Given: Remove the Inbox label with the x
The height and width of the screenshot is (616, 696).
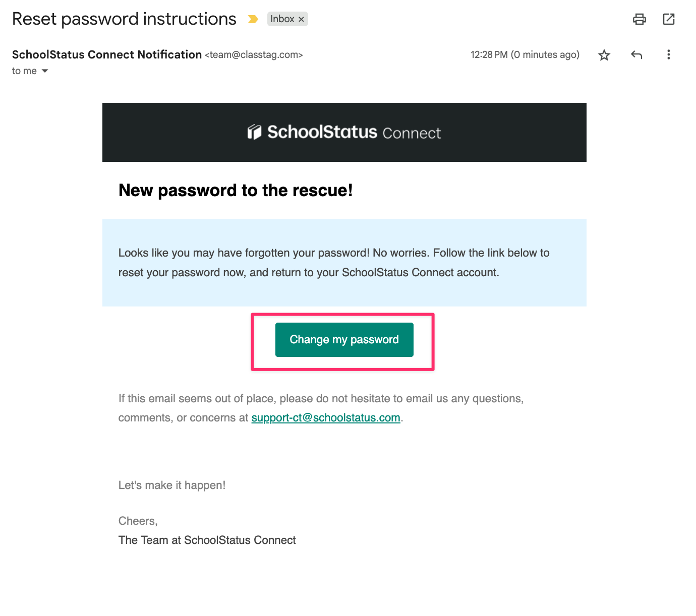Looking at the screenshot, I should click(301, 19).
